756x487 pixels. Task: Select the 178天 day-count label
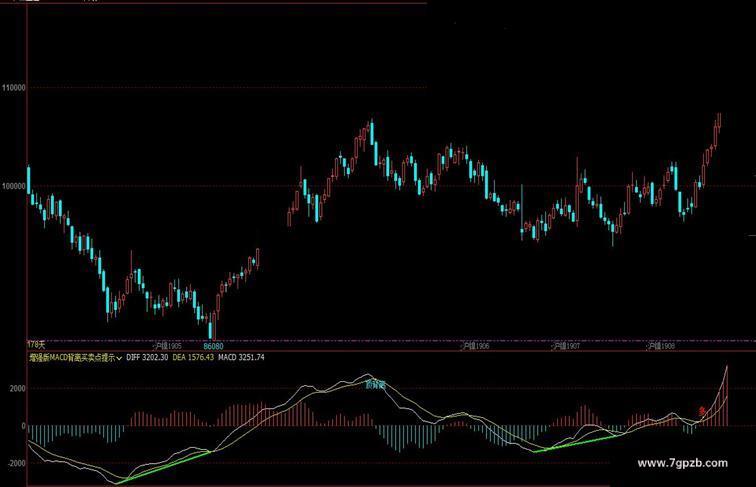click(36, 345)
